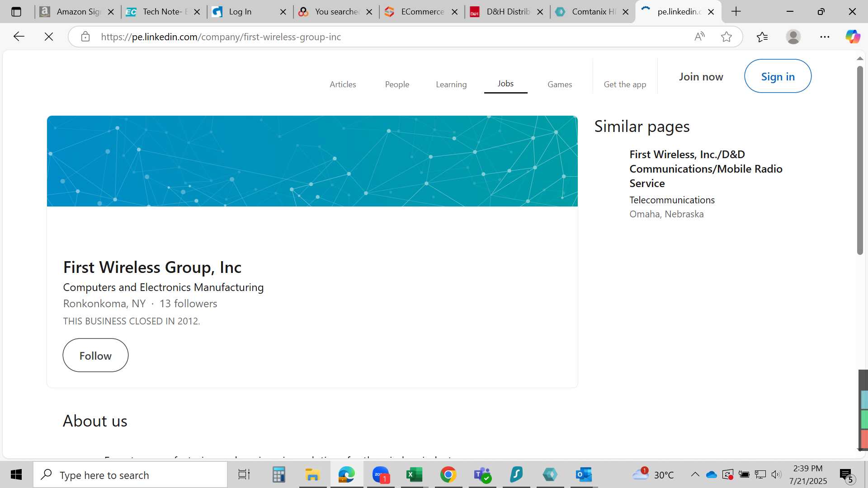
Task: Close the Amazon Sign-in tab
Action: (x=111, y=12)
